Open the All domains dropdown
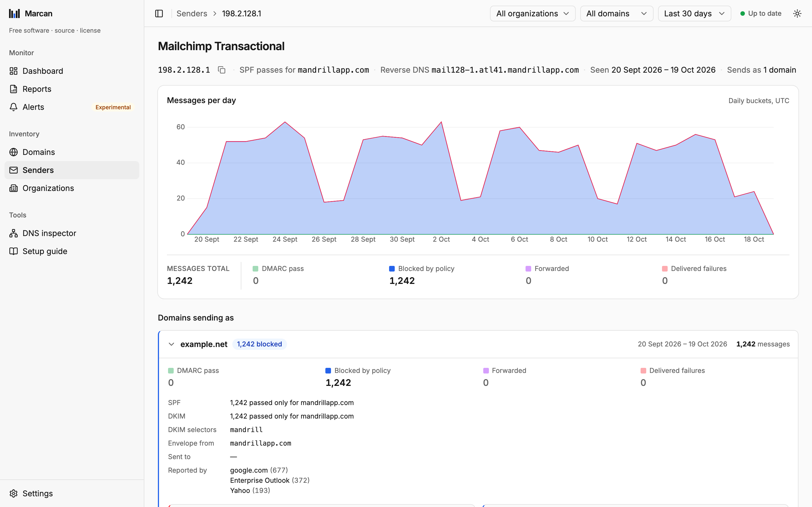Image resolution: width=812 pixels, height=507 pixels. 616,14
